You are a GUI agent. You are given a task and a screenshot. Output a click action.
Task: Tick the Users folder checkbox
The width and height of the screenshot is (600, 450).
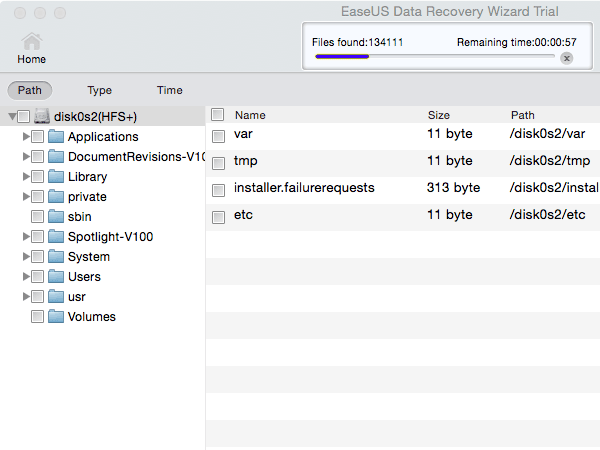tap(37, 276)
